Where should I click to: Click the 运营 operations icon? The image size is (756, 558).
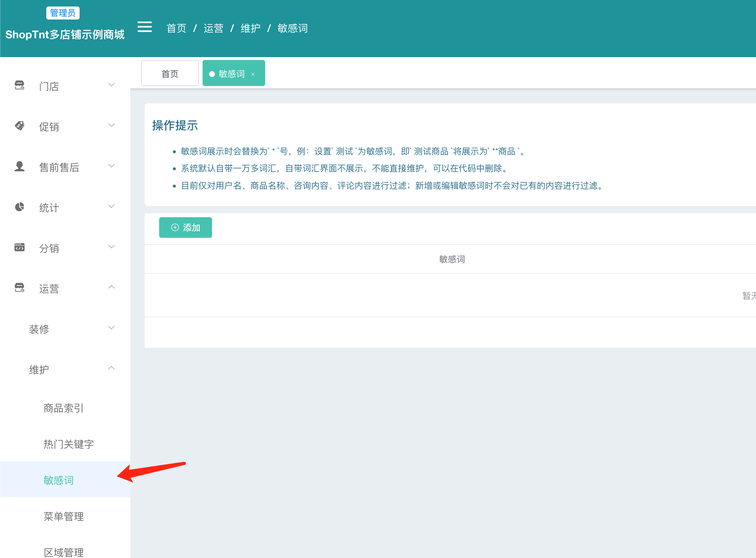tap(20, 288)
